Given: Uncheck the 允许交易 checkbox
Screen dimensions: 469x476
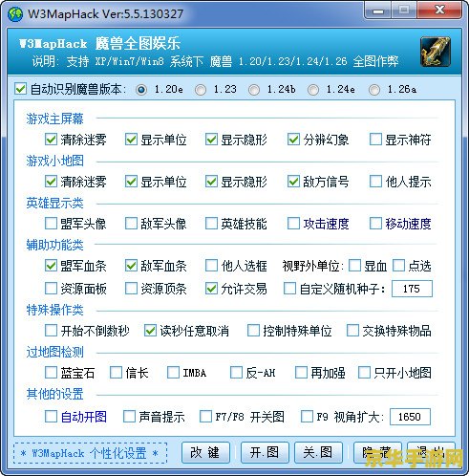Looking at the screenshot, I should pos(211,289).
